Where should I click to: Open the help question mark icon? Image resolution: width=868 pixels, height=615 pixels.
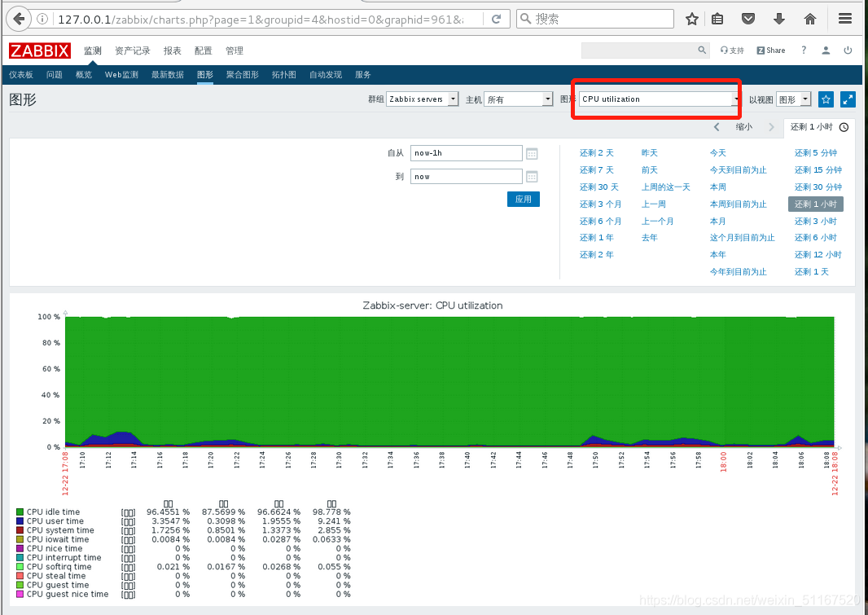click(x=804, y=51)
